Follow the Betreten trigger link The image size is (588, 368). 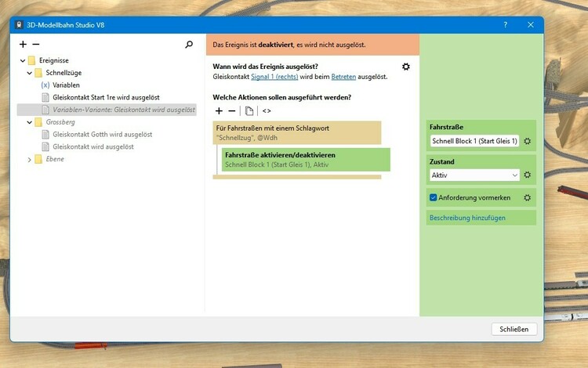coord(343,77)
